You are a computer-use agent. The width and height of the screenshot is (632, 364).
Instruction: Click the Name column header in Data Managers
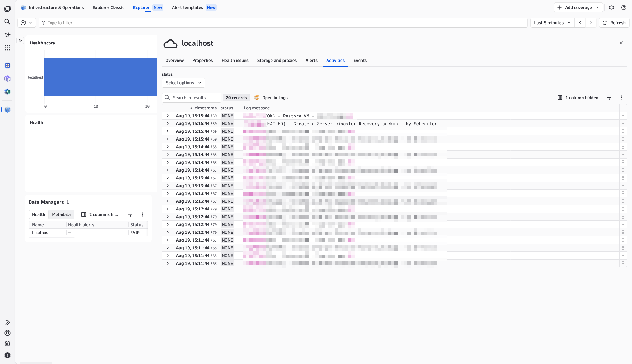pos(38,225)
